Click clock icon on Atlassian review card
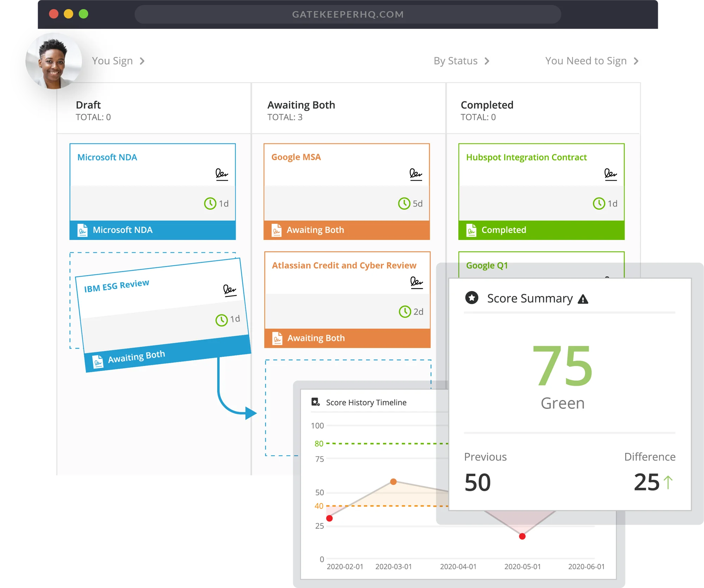The height and width of the screenshot is (588, 704). (x=405, y=311)
